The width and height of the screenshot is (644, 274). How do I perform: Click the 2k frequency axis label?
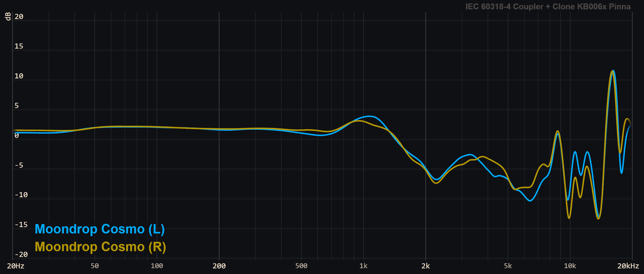tap(425, 266)
